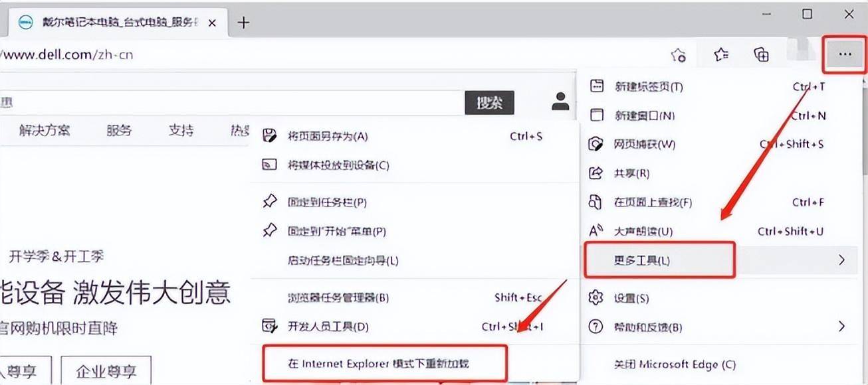
Task: Close the Dell browser tab
Action: tap(212, 23)
